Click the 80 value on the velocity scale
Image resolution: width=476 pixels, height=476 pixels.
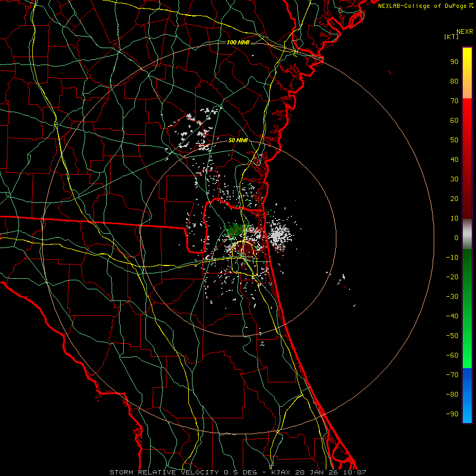(454, 81)
